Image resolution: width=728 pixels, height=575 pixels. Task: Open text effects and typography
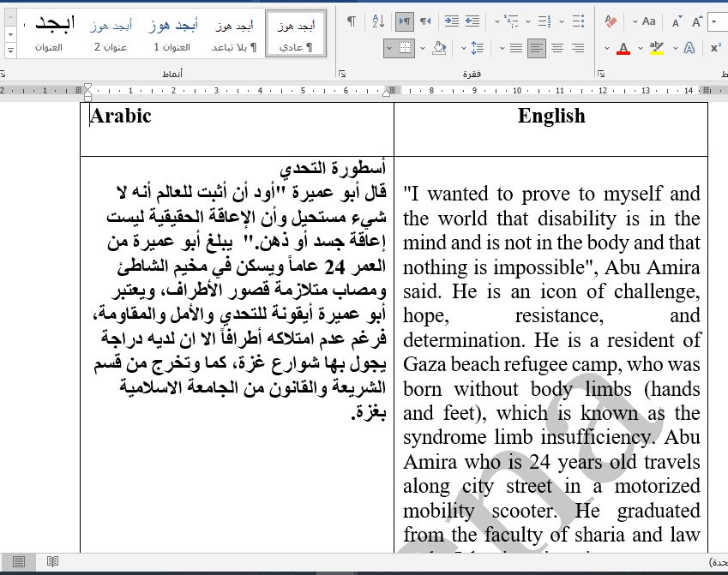tap(689, 48)
